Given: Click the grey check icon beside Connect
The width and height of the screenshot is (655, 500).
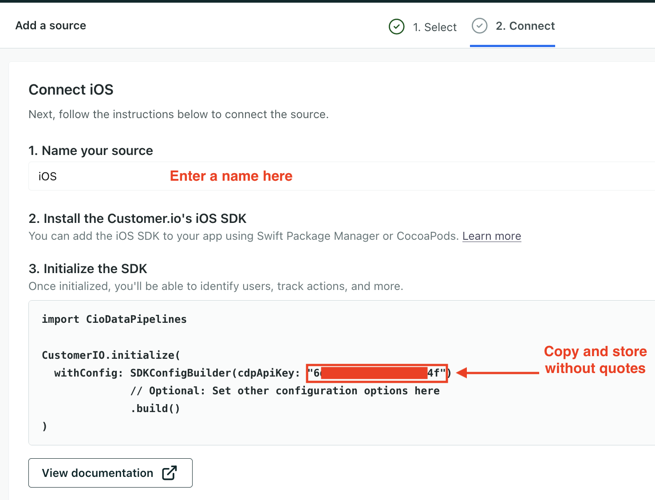Looking at the screenshot, I should coord(479,26).
